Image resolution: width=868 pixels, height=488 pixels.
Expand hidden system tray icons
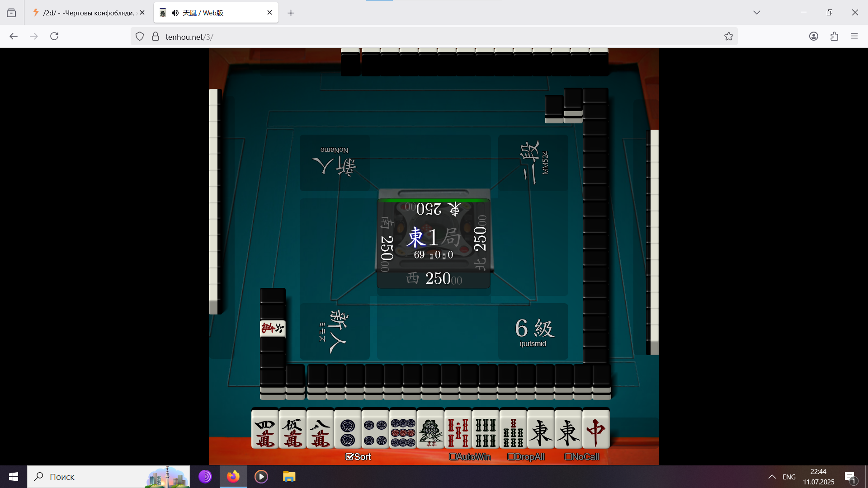[x=772, y=477]
